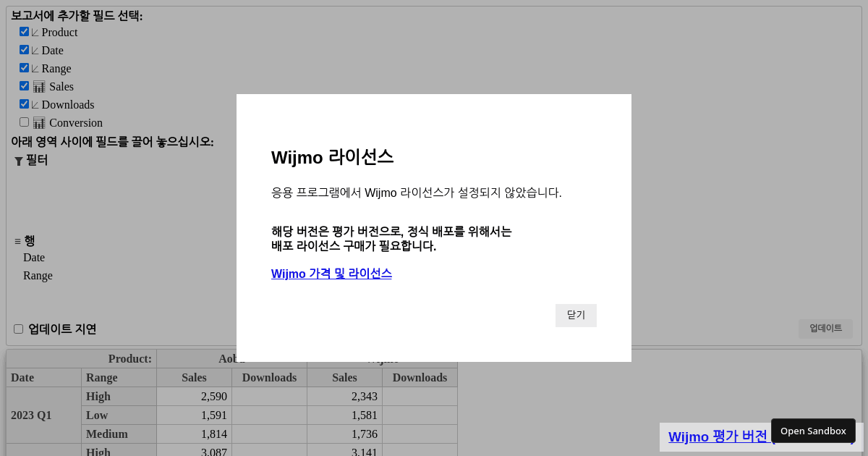Image resolution: width=868 pixels, height=456 pixels.
Task: Click the filter funnel icon beside 필터
Action: tap(19, 161)
